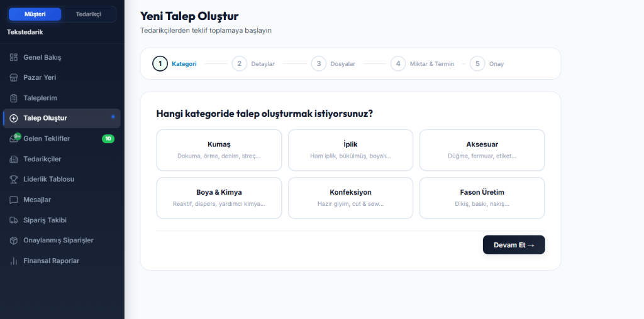The width and height of the screenshot is (644, 319).
Task: Open Finansal Raporlar
Action: click(x=62, y=261)
